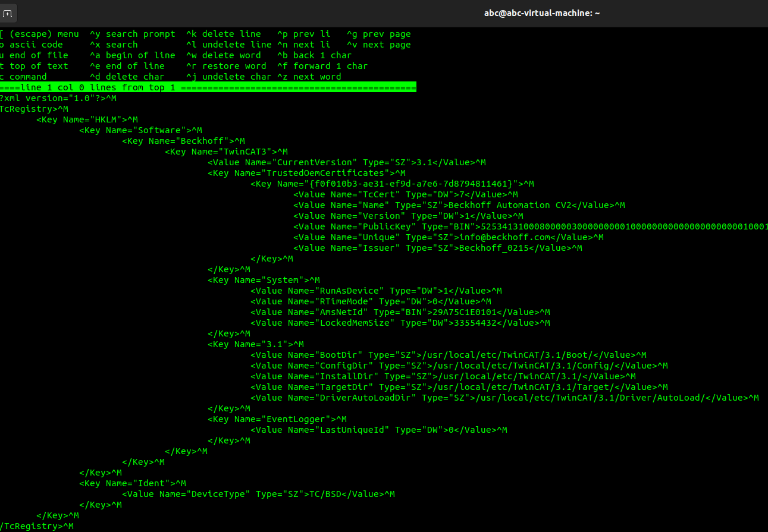Select the "^w delete word" help entry
768x532 pixels.
coord(224,55)
